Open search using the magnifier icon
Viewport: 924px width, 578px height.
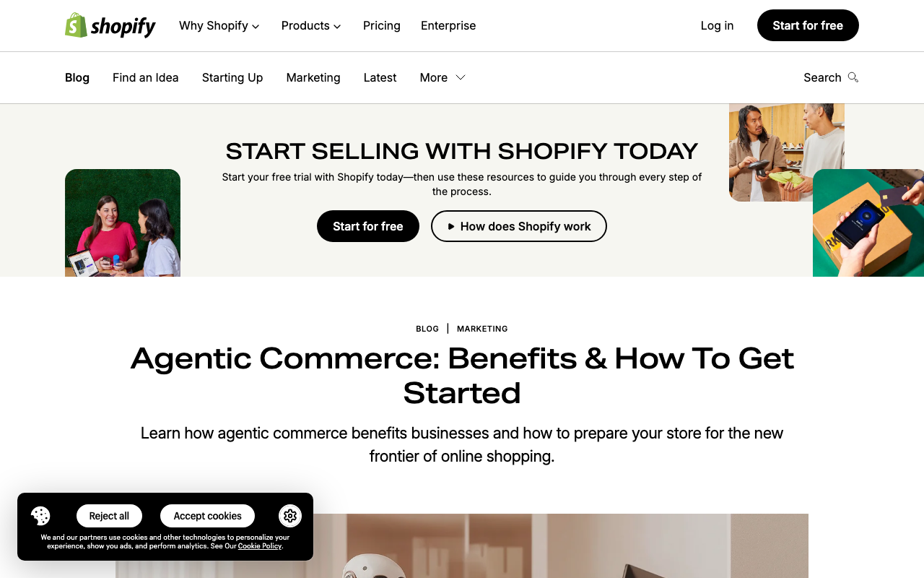(853, 77)
